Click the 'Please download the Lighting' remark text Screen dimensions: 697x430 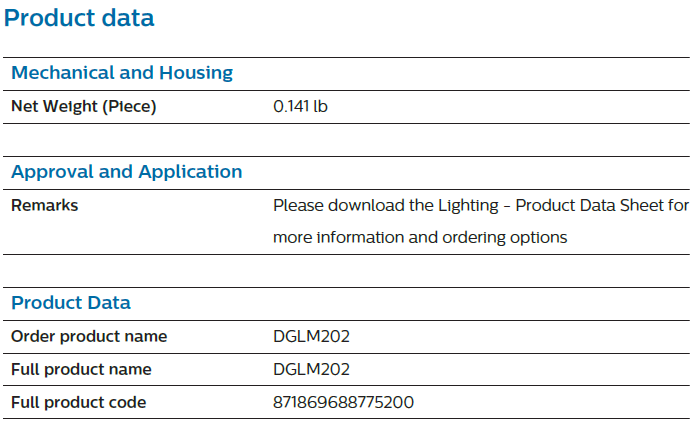coord(386,206)
